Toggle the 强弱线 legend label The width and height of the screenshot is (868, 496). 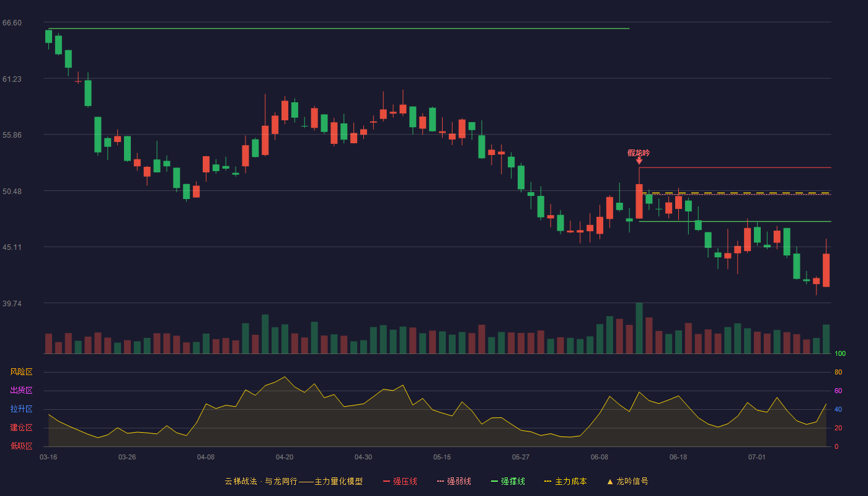click(459, 481)
